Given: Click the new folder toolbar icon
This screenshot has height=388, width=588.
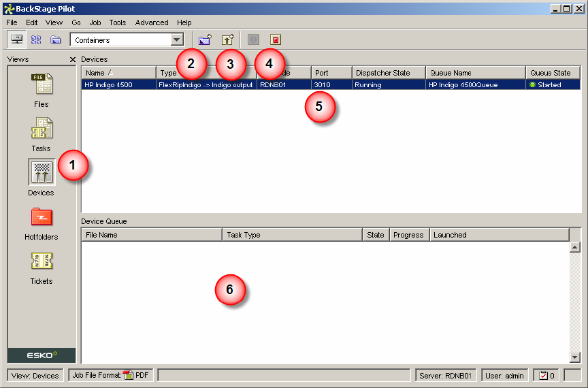Looking at the screenshot, I should pos(205,39).
